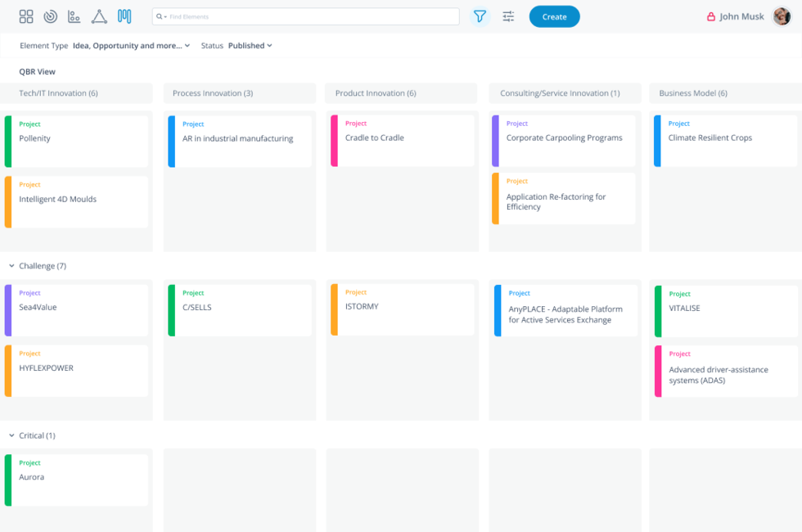This screenshot has height=532, width=802.
Task: Open the network graph view icon
Action: 99,17
